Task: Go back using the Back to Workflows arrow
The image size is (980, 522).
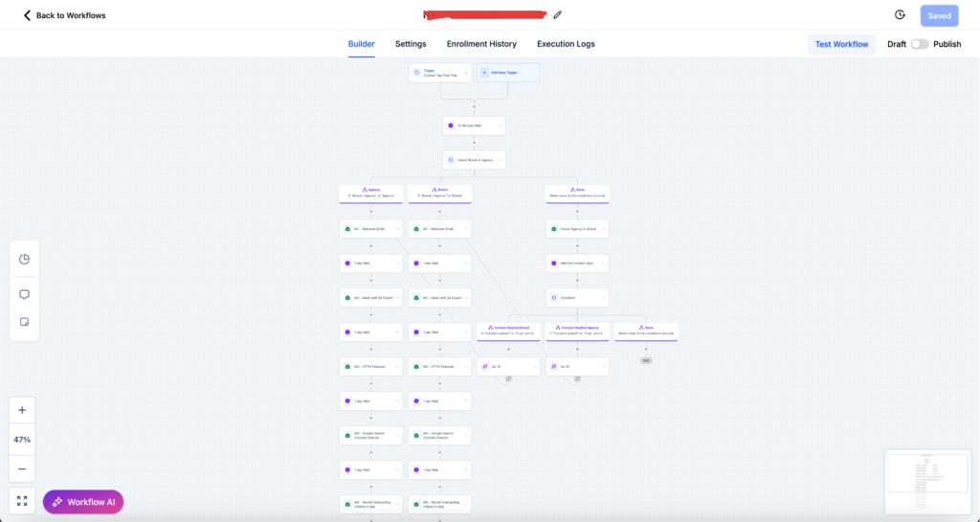Action: tap(27, 15)
